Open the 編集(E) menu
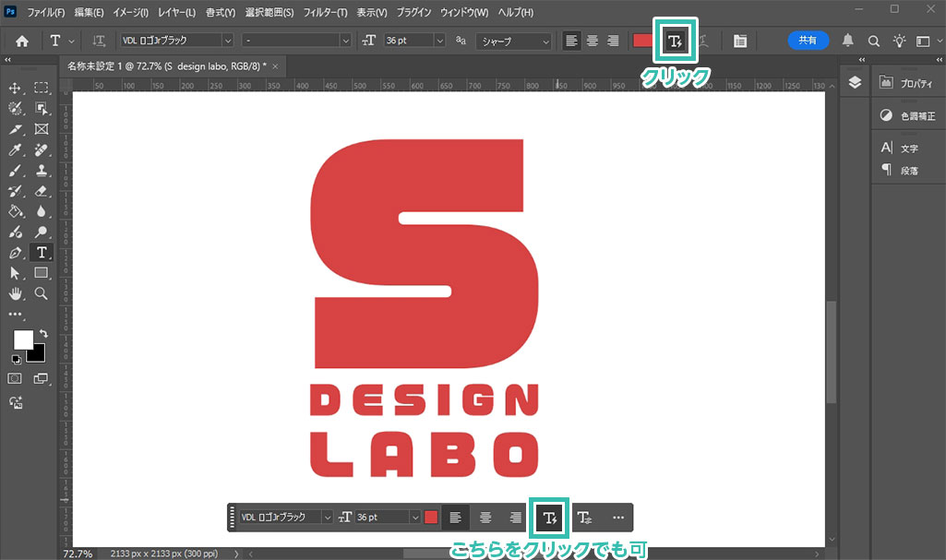 point(90,12)
